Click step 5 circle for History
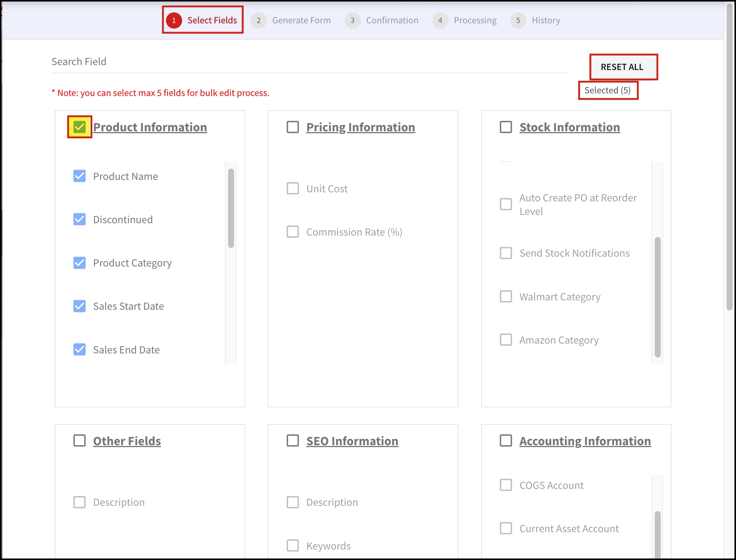736x560 pixels. click(518, 20)
